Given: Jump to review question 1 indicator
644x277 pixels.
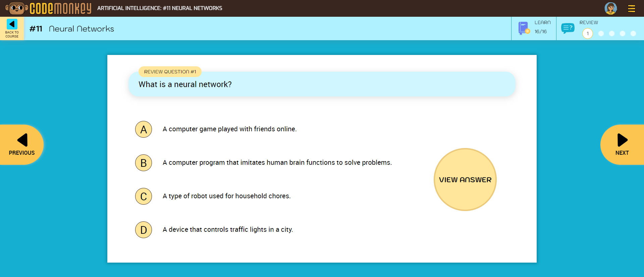Looking at the screenshot, I should pos(587,33).
